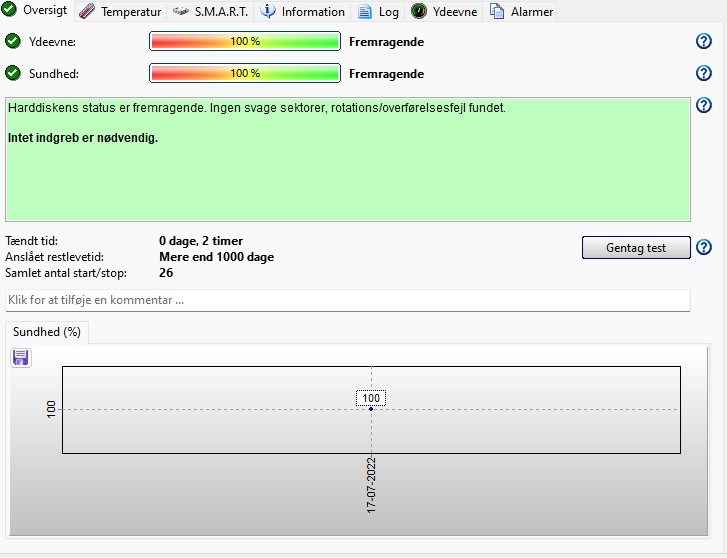The height and width of the screenshot is (558, 727).
Task: Open the Alarmer tab
Action: [521, 12]
